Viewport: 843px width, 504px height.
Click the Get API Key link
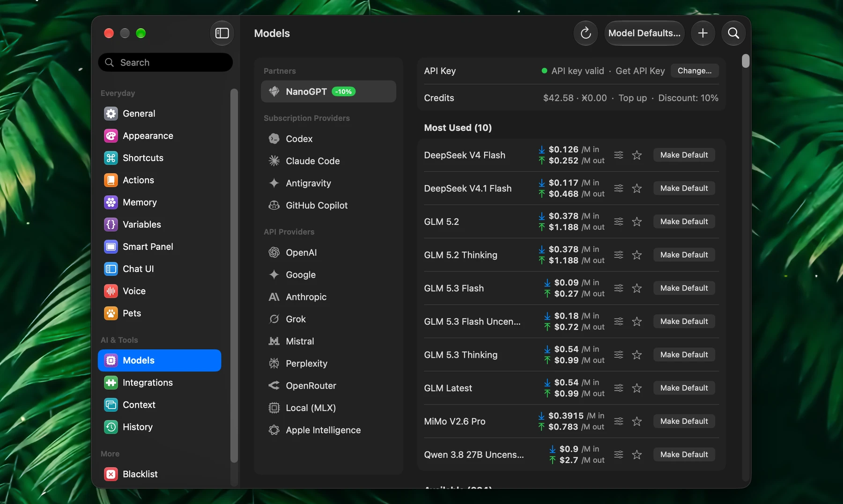(x=640, y=71)
